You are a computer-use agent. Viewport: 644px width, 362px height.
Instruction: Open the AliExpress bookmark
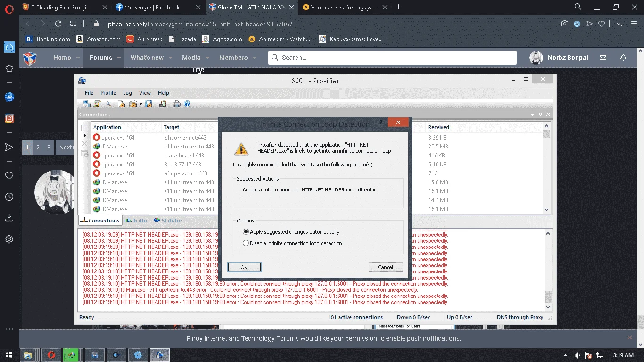coord(144,39)
